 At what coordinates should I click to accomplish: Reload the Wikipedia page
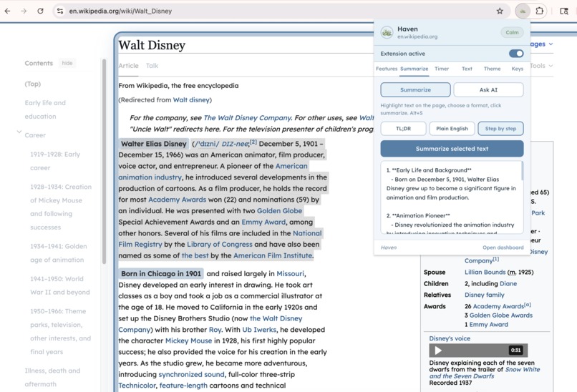click(x=41, y=11)
